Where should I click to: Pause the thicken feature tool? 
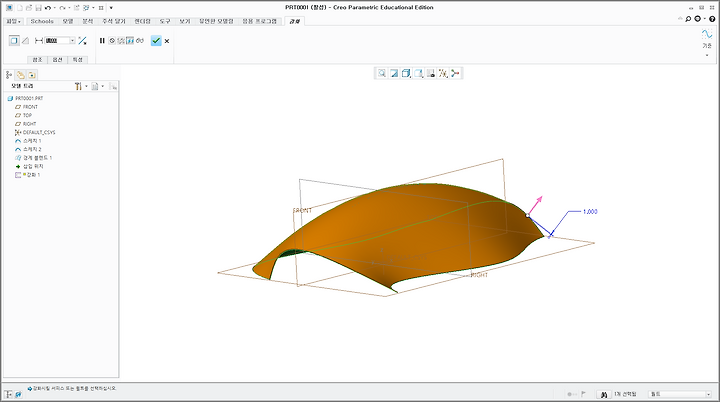[x=102, y=40]
